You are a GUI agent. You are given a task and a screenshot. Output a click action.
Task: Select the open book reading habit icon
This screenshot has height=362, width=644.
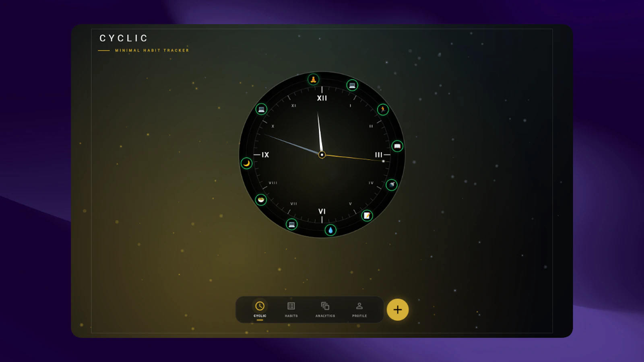(x=397, y=146)
